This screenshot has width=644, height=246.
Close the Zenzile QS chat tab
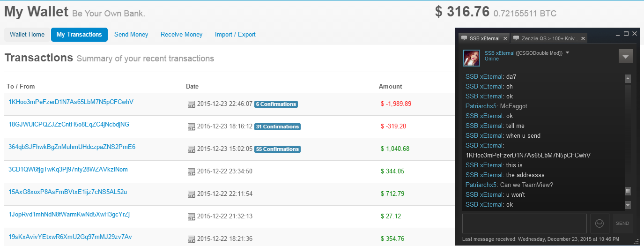coord(584,38)
